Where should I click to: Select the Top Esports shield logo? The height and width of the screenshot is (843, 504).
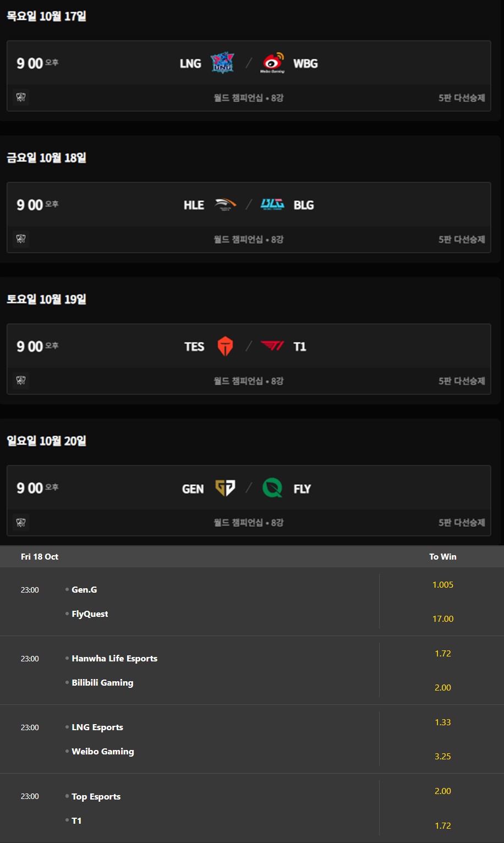(x=225, y=346)
